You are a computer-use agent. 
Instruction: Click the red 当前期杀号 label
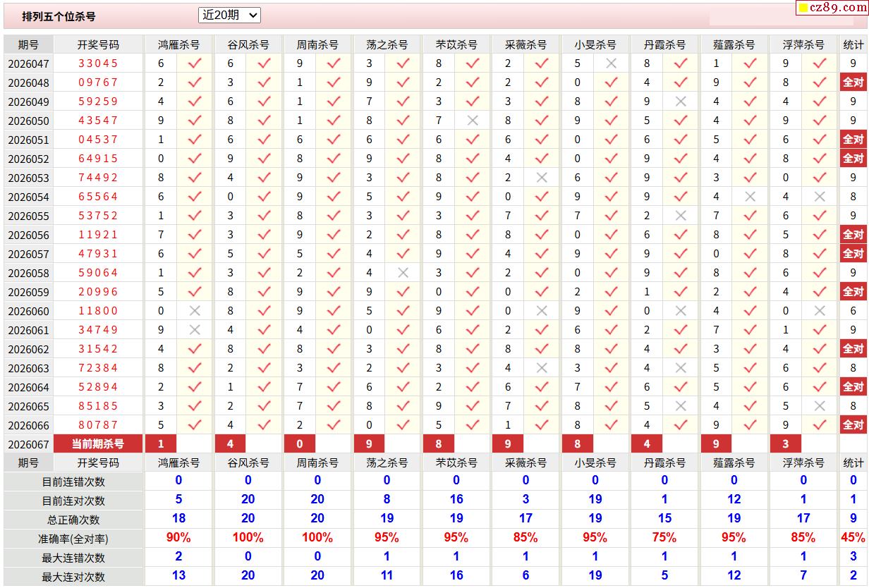click(98, 444)
